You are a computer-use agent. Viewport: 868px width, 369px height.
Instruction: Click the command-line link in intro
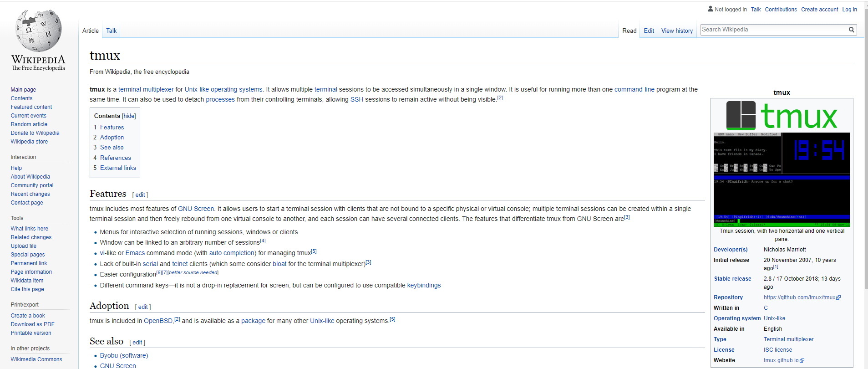pyautogui.click(x=635, y=90)
